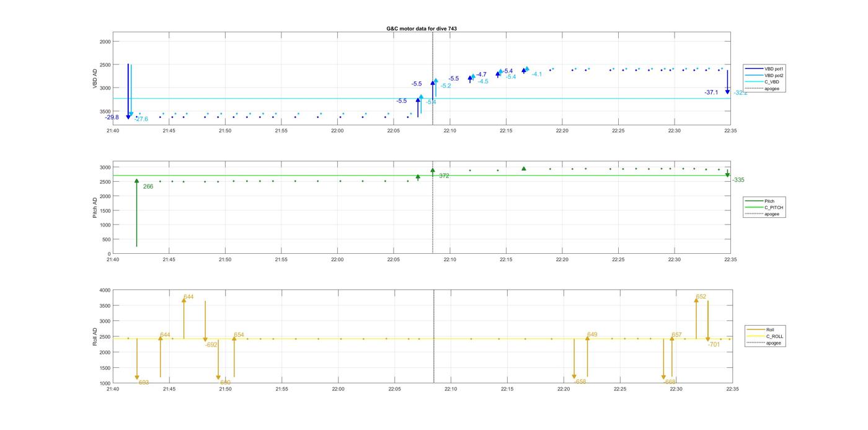Click the '-5.2' value label in VBD plot

446,86
